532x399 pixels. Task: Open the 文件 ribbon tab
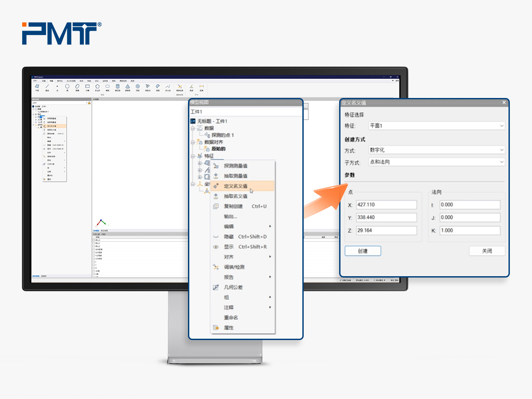[35, 81]
